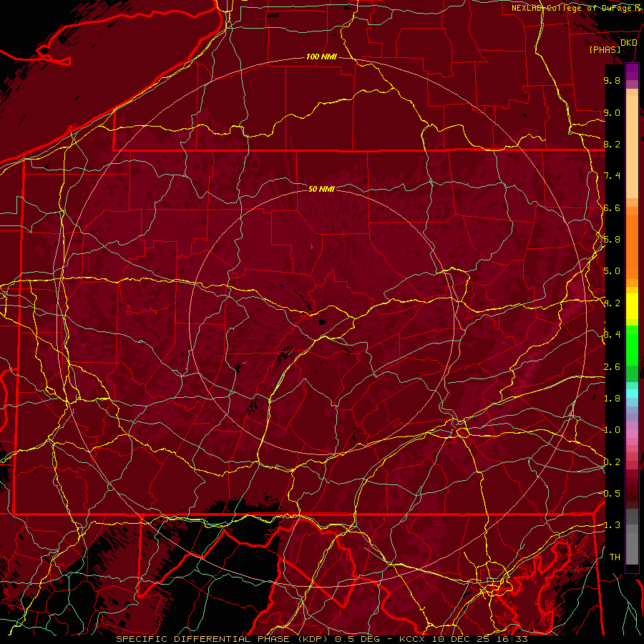Click the "0.5 DEG" elevation in caption
The image size is (644, 644).
[x=357, y=639]
